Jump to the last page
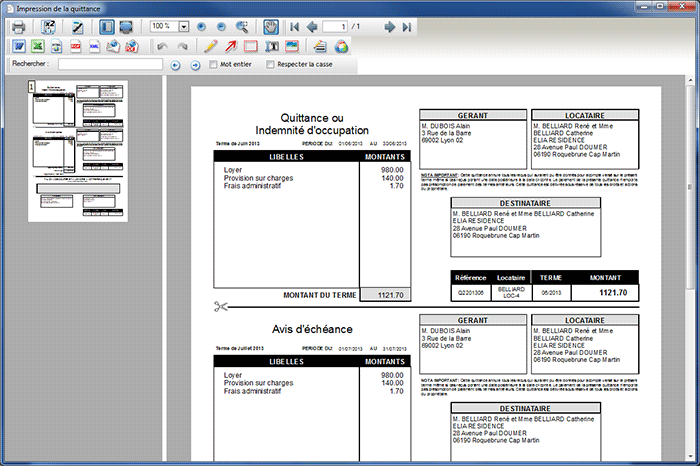This screenshot has width=700, height=466. pos(406,27)
